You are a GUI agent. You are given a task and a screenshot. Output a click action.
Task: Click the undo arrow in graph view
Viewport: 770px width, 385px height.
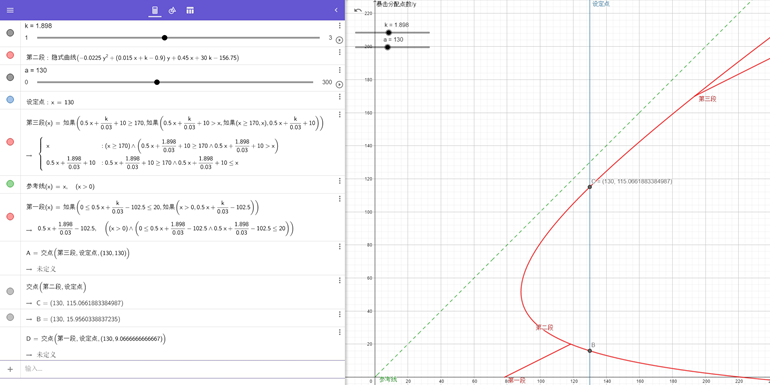click(358, 10)
